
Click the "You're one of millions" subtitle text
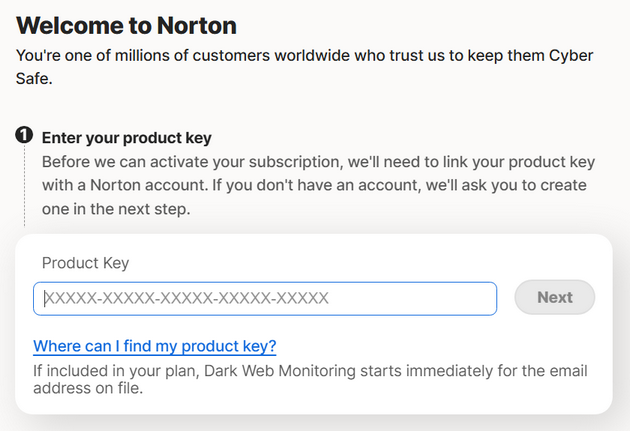pos(304,67)
